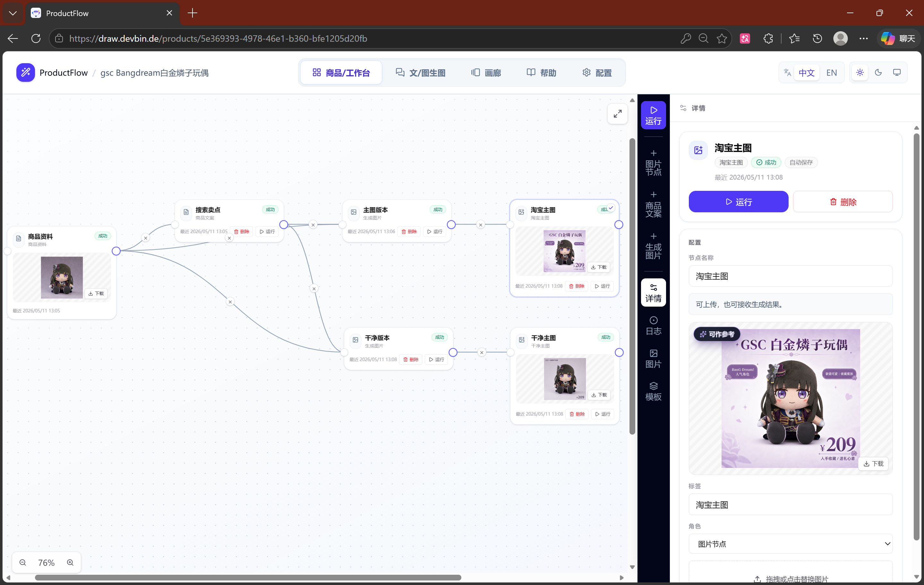Run the 干净主图 node
The image size is (924, 585).
click(603, 414)
